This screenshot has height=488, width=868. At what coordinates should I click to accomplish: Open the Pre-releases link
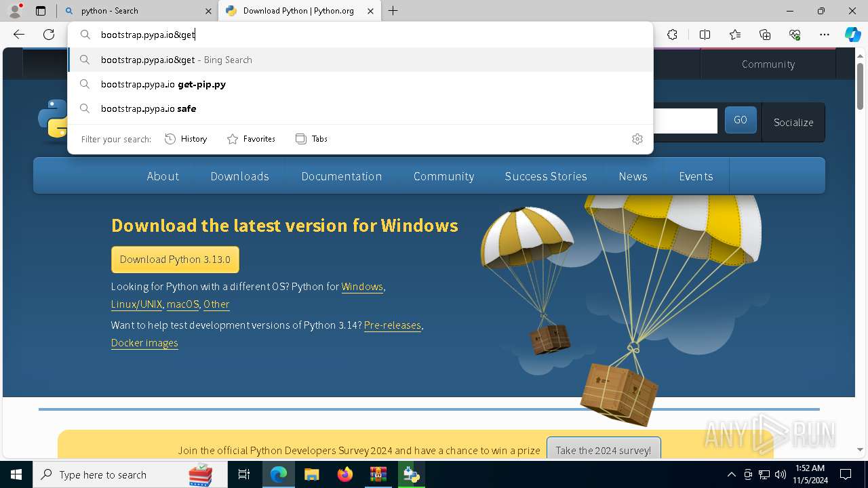point(393,325)
